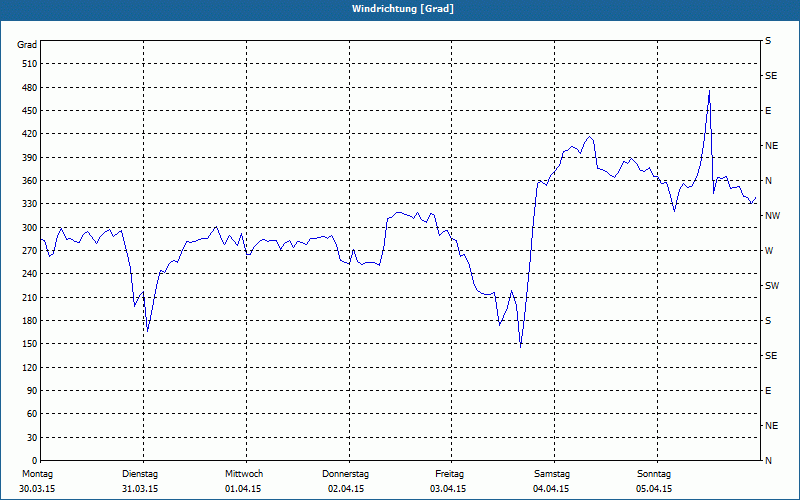Click compass label NE level with the 30 gridline
This screenshot has width=800, height=500.
click(771, 426)
